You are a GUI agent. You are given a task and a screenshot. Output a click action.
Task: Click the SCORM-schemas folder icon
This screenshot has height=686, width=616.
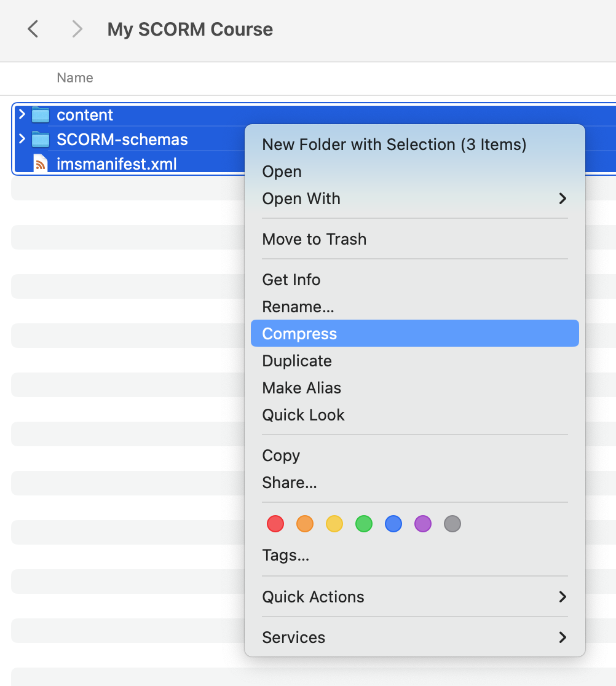point(39,140)
